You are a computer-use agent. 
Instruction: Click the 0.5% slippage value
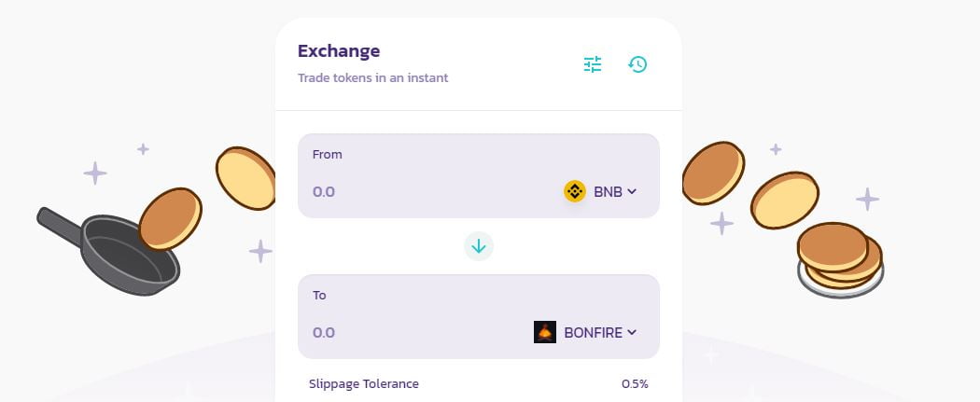pos(635,383)
